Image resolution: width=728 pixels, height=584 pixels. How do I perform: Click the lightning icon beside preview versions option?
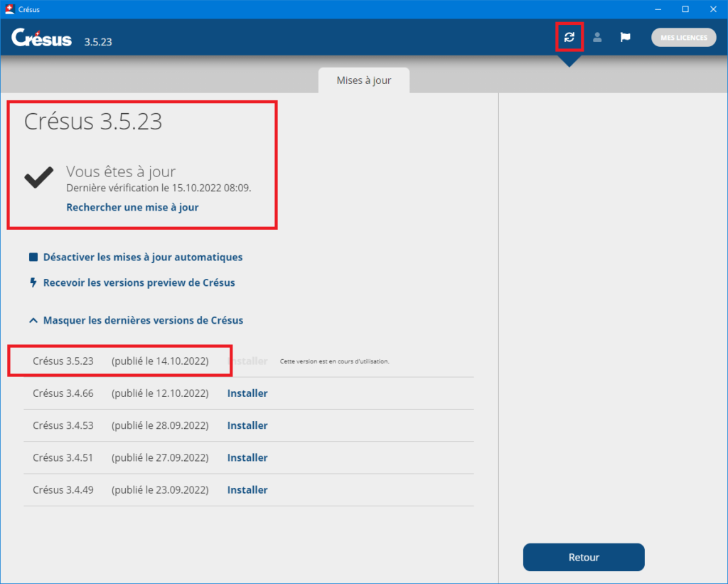(33, 282)
